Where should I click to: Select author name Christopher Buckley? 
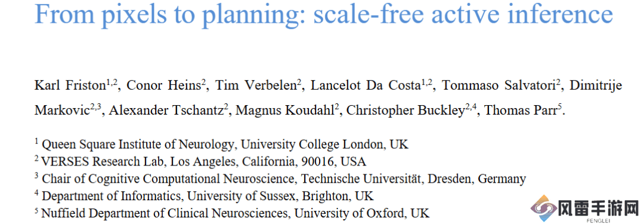(x=406, y=111)
